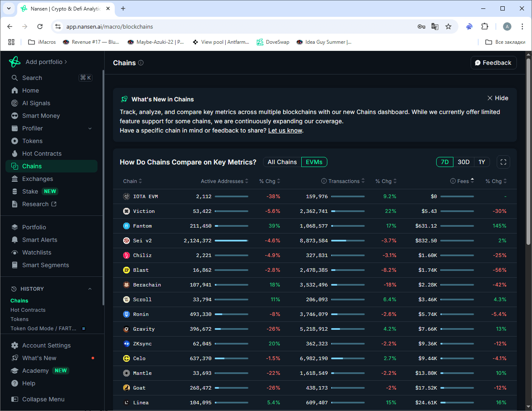Open Tokens coin icon

coord(15,141)
